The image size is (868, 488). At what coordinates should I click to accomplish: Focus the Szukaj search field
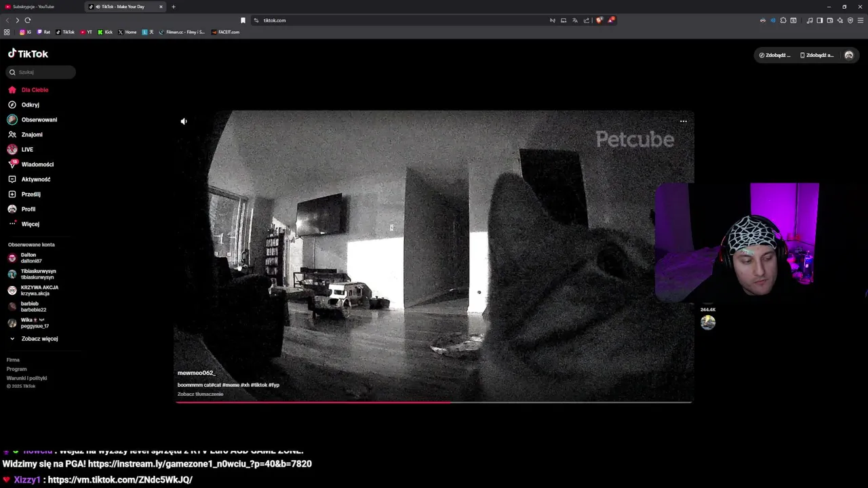[x=41, y=72]
